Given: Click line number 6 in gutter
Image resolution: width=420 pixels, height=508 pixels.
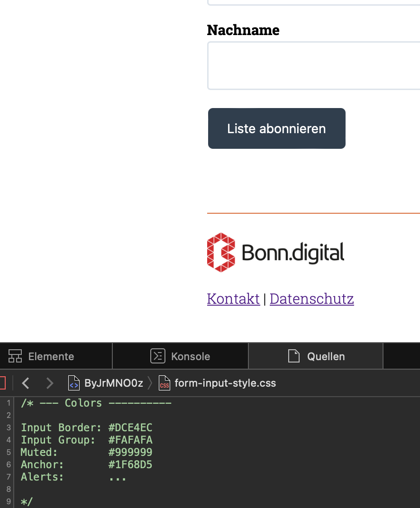Looking at the screenshot, I should pyautogui.click(x=9, y=464).
